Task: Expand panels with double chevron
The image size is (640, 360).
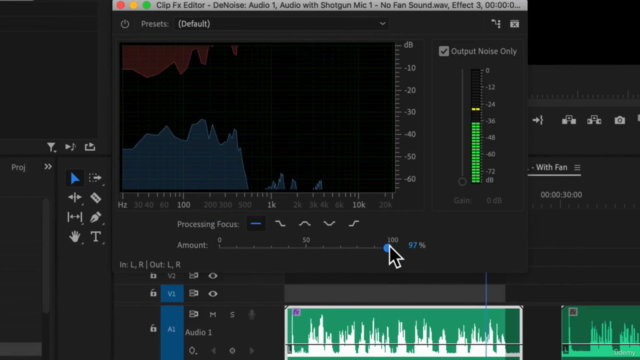Action: pos(48,167)
